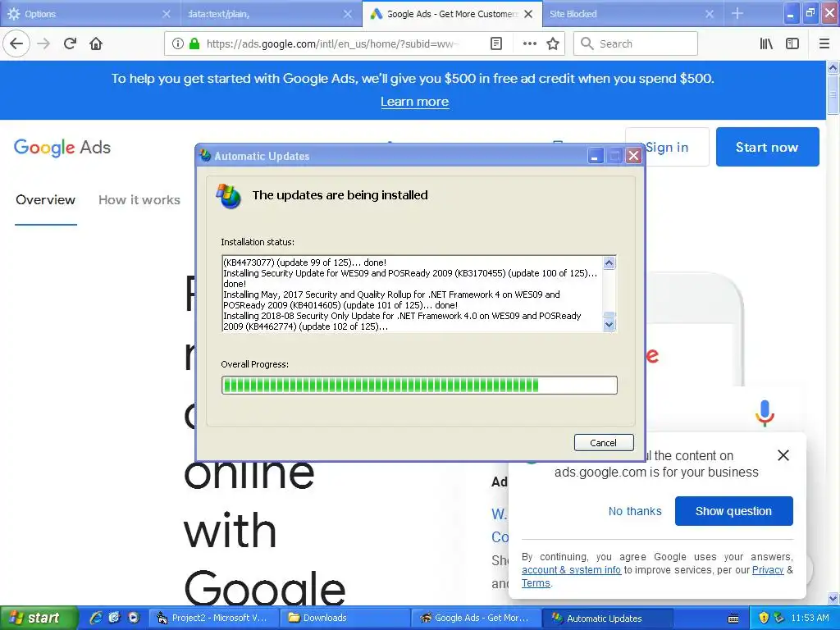The width and height of the screenshot is (840, 630).
Task: Click the second quick launch browser icon
Action: 115,618
